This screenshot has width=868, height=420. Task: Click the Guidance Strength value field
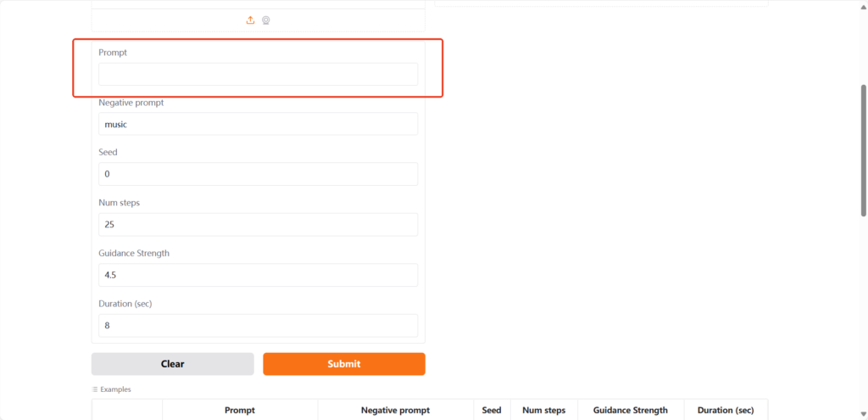coord(258,275)
